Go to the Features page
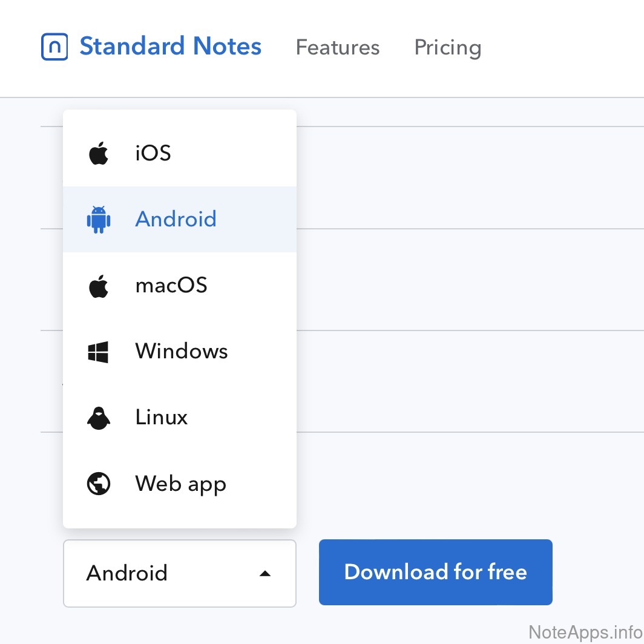 (337, 47)
